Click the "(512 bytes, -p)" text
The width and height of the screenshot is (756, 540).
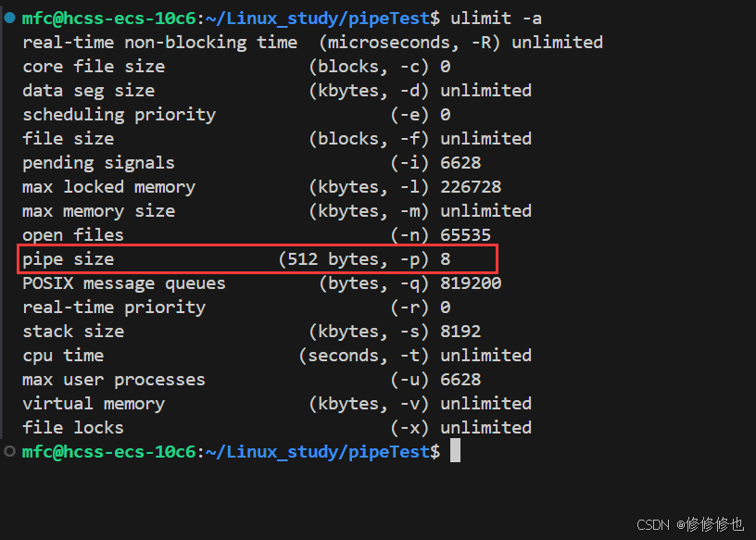(x=353, y=259)
